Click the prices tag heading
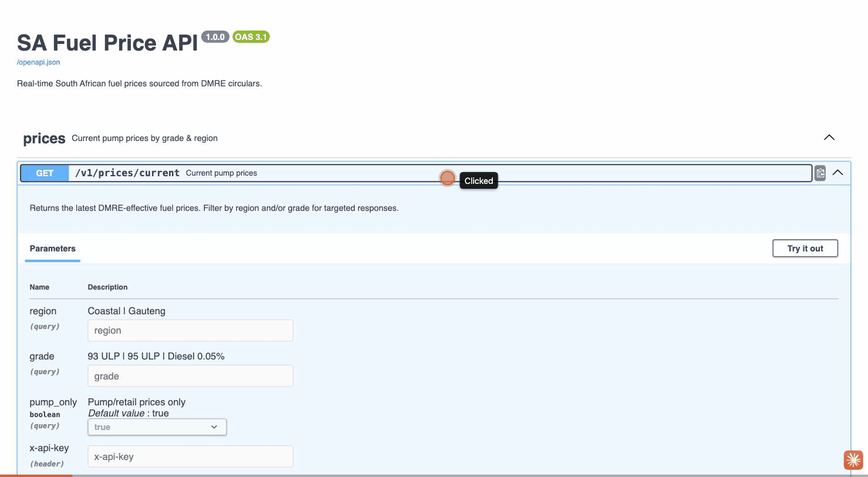The width and height of the screenshot is (868, 477). tap(44, 139)
